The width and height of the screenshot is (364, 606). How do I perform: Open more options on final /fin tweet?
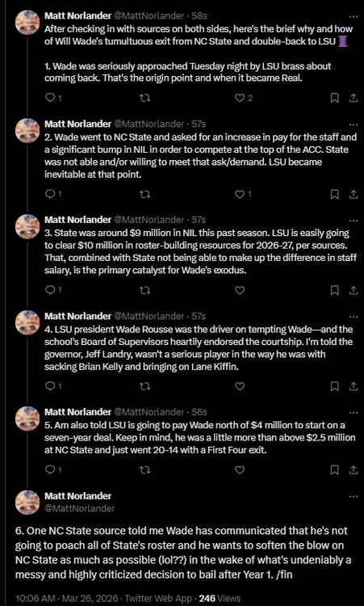pos(354,497)
